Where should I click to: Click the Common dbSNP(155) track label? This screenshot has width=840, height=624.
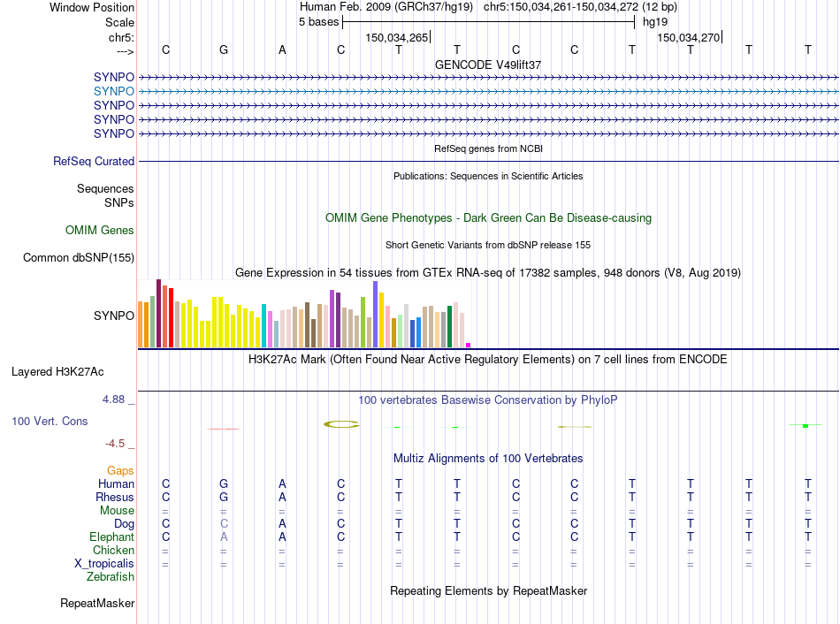[79, 257]
